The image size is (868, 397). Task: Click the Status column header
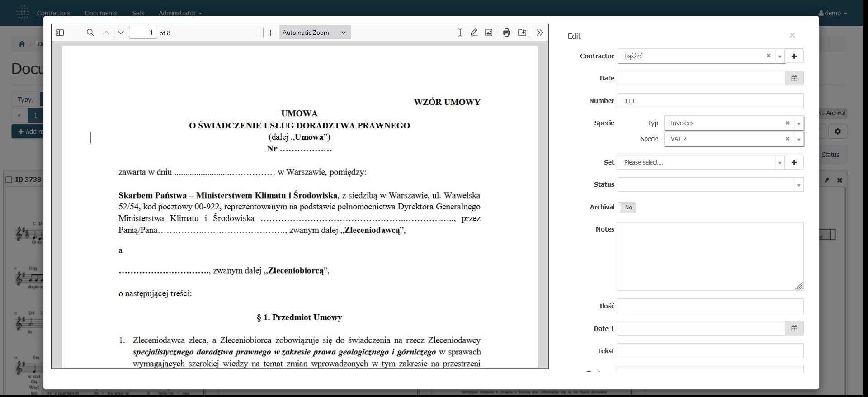[x=830, y=155]
